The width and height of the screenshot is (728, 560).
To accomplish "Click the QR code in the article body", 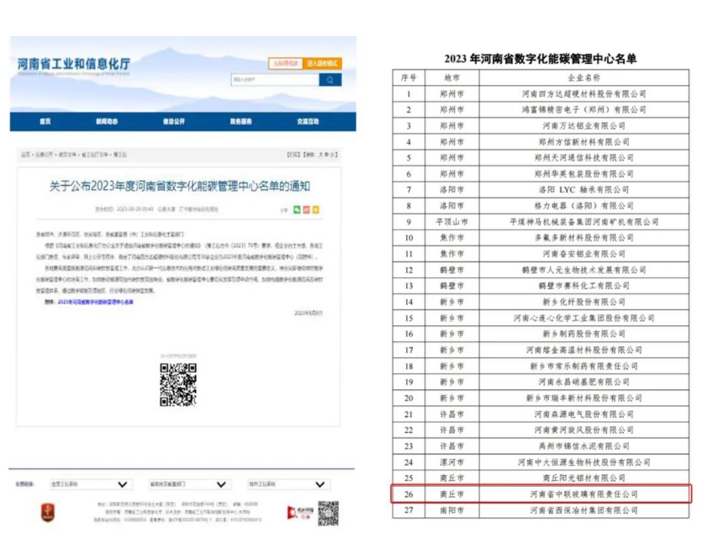I will (178, 385).
